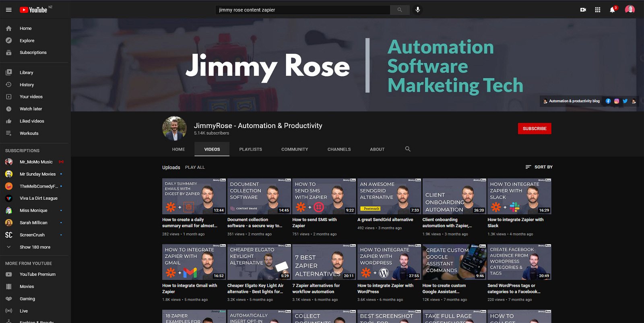Click Play All uploads
Image resolution: width=644 pixels, height=323 pixels.
pos(195,167)
